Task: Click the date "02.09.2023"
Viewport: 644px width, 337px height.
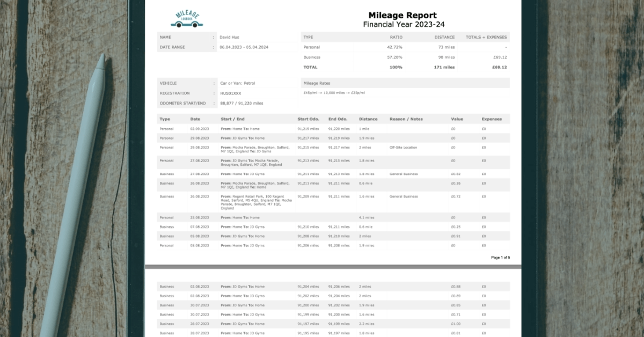Action: coord(200,129)
